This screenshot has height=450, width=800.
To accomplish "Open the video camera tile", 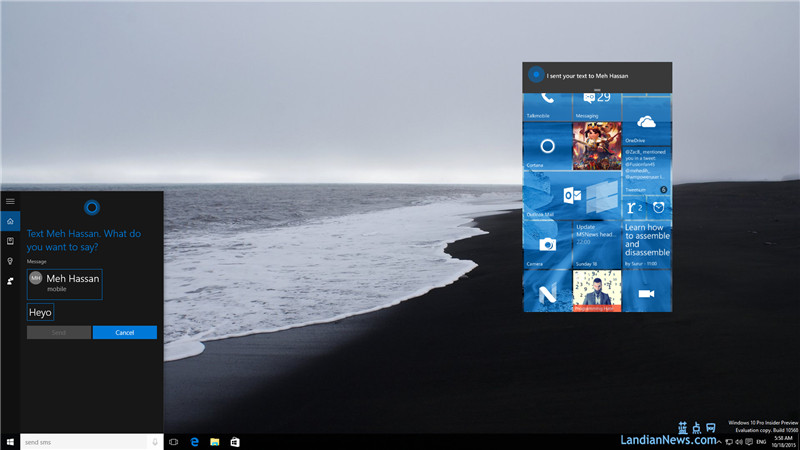I will coord(647,291).
